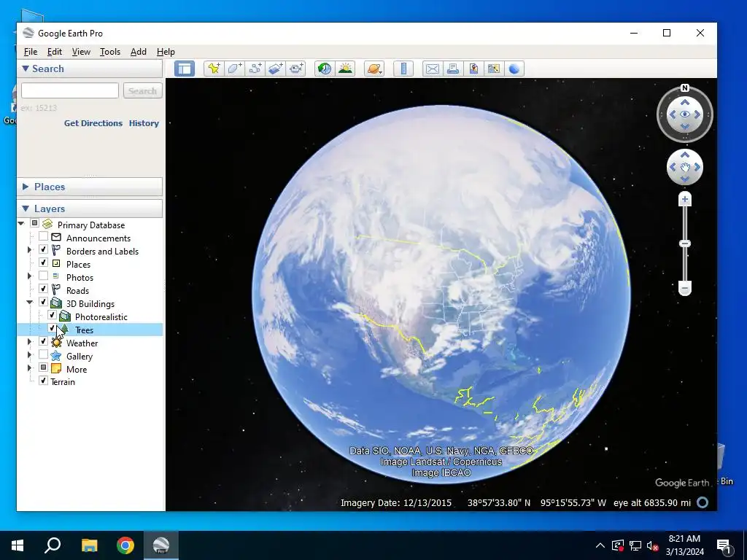747x560 pixels.
Task: Expand the Weather layer subtree
Action: point(29,341)
